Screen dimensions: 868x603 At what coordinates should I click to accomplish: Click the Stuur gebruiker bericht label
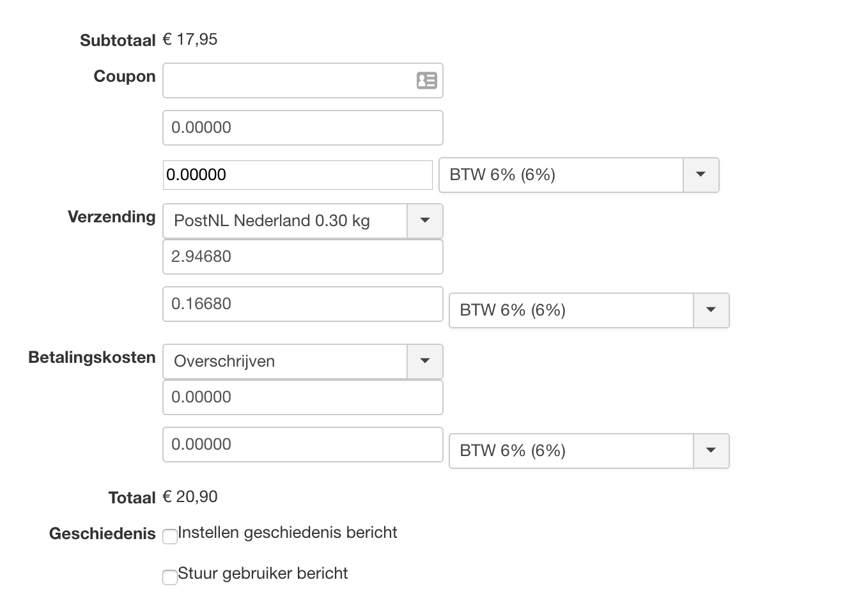click(x=263, y=574)
